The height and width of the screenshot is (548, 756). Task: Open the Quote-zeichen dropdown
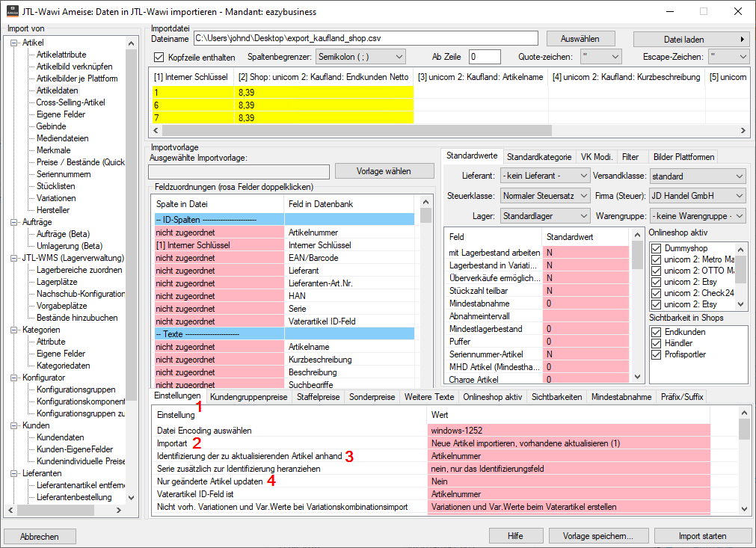600,56
